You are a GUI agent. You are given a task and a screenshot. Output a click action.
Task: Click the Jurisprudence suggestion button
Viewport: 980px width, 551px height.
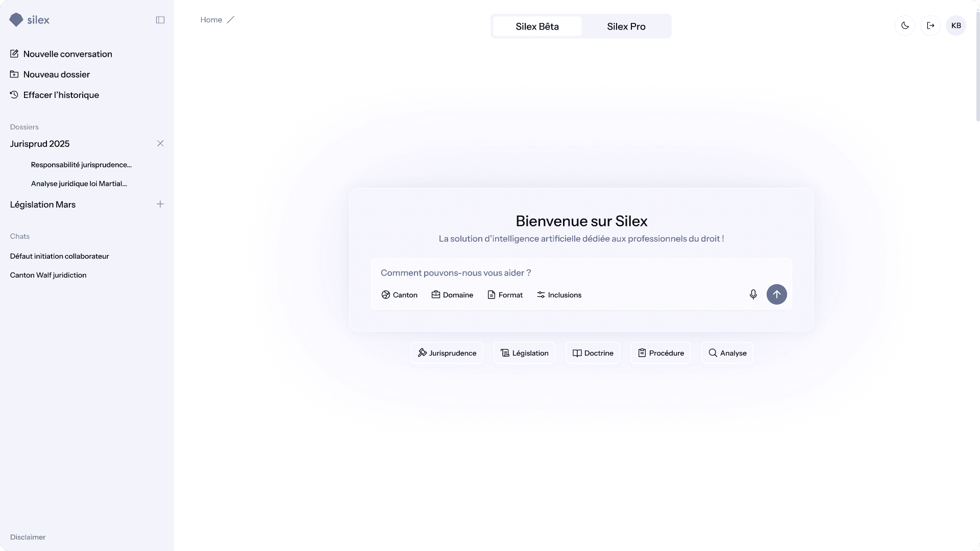pyautogui.click(x=447, y=353)
